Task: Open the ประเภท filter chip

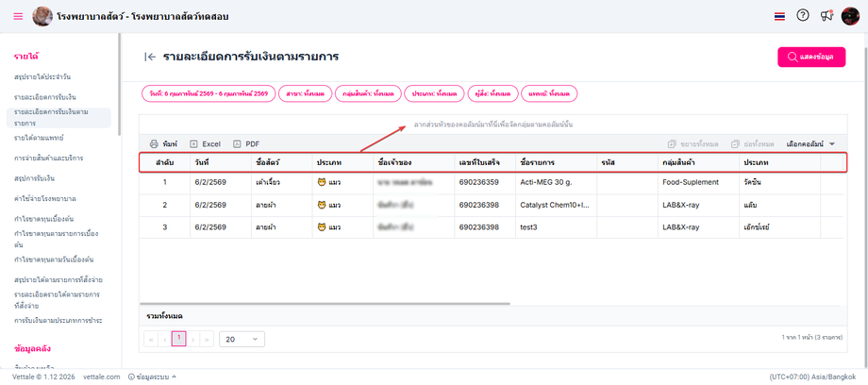Action: (x=434, y=94)
